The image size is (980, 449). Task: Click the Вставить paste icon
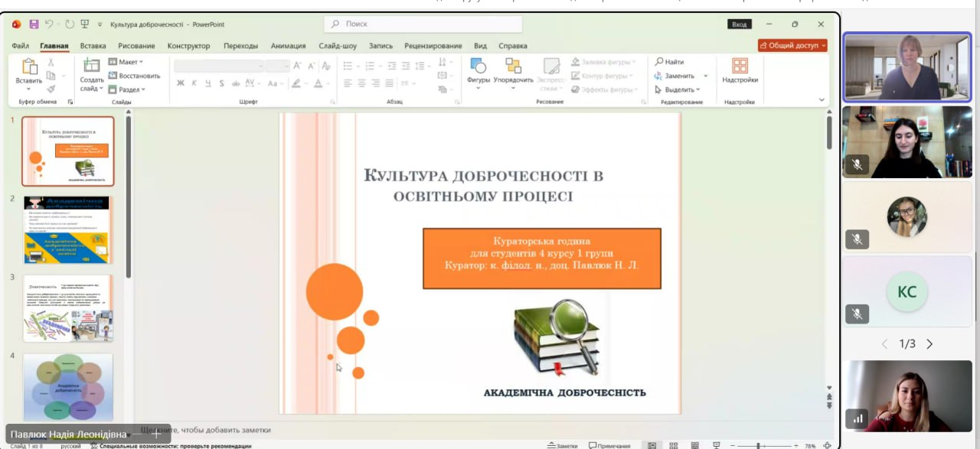point(29,71)
